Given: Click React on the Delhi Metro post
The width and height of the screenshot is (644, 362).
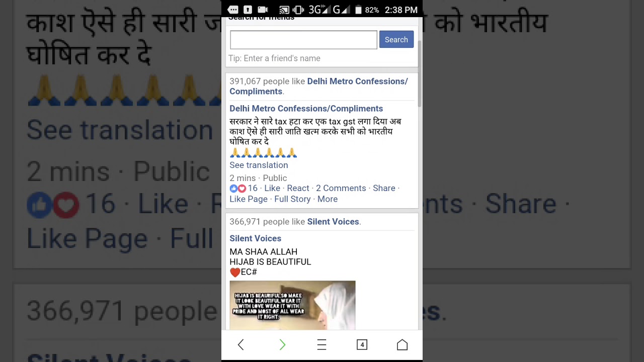Looking at the screenshot, I should click(298, 188).
